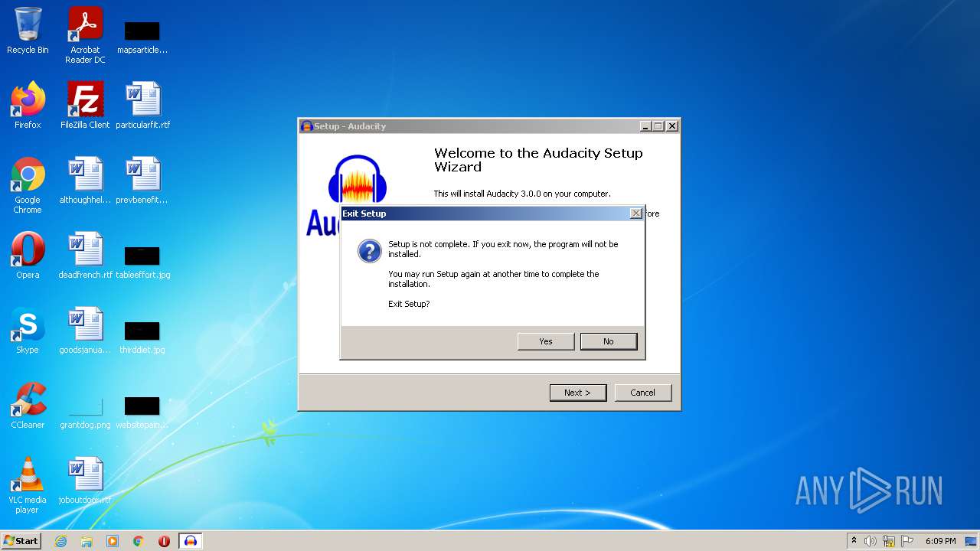Click Next in Audacity Setup wizard
The height and width of the screenshot is (551, 980).
click(578, 393)
